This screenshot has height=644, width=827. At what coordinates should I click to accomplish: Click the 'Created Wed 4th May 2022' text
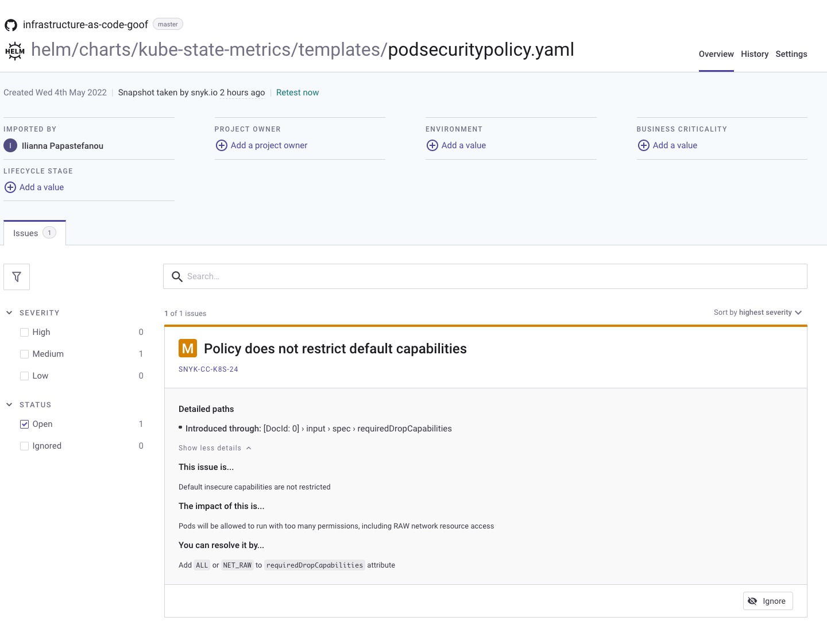[55, 92]
